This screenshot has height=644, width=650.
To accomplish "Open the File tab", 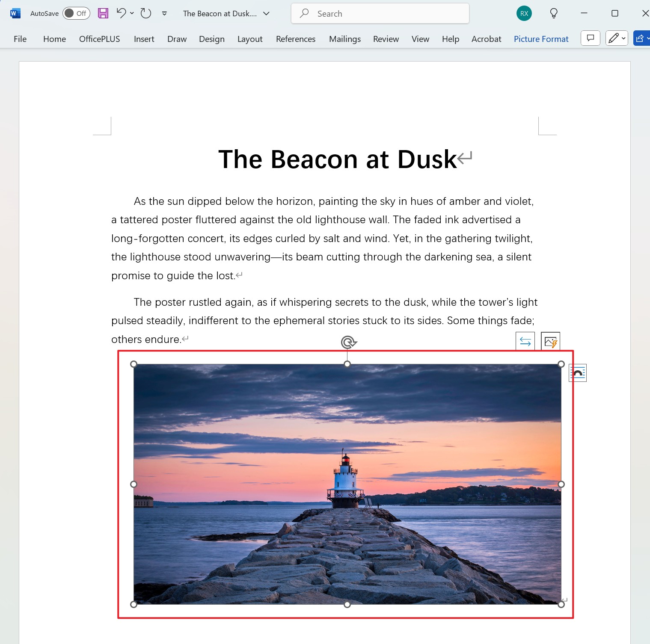I will click(x=20, y=39).
